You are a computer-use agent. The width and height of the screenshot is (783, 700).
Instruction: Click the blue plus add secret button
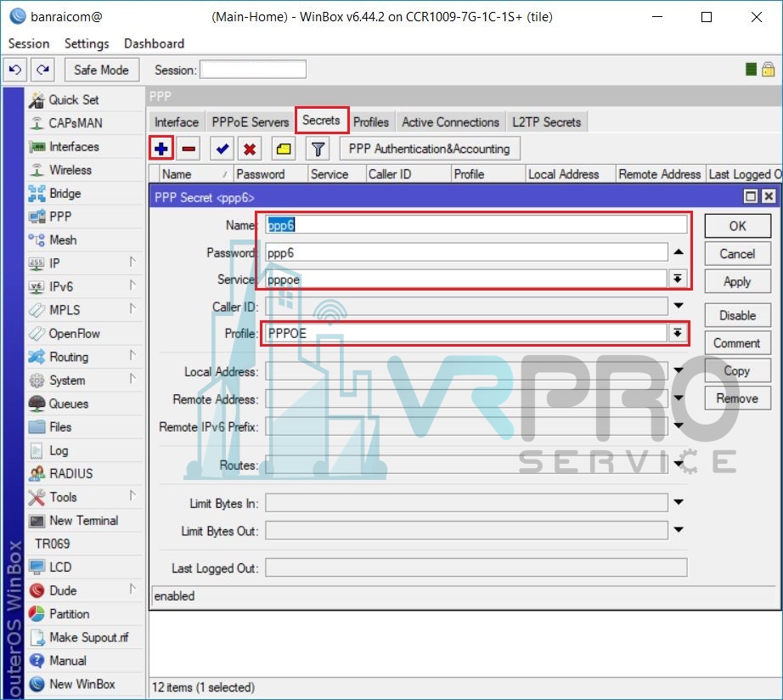coord(161,149)
